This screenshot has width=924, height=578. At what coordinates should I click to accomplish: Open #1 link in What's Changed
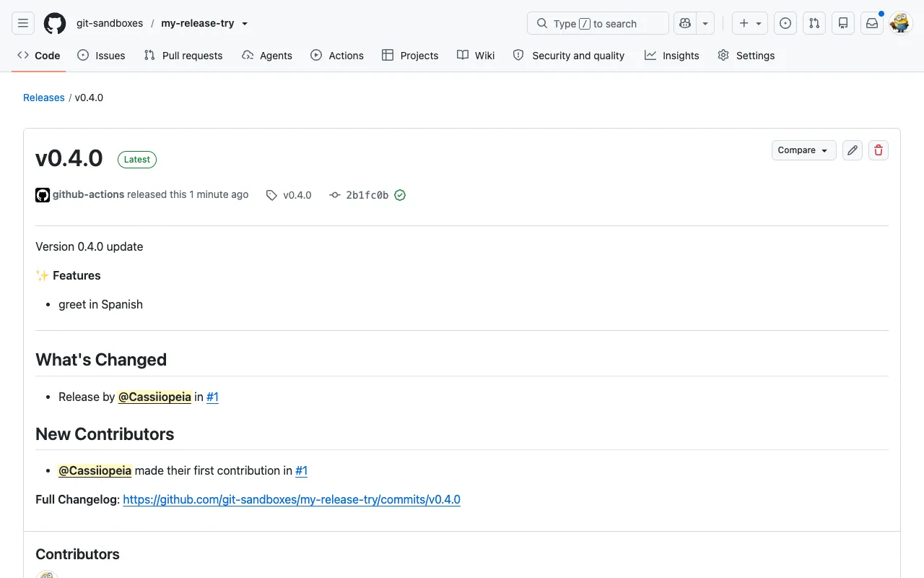pyautogui.click(x=212, y=397)
